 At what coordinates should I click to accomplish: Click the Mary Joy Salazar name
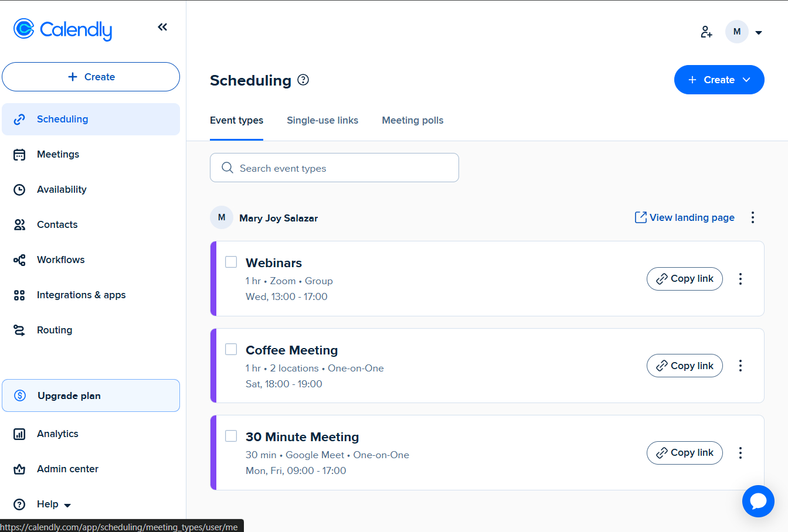tap(278, 218)
